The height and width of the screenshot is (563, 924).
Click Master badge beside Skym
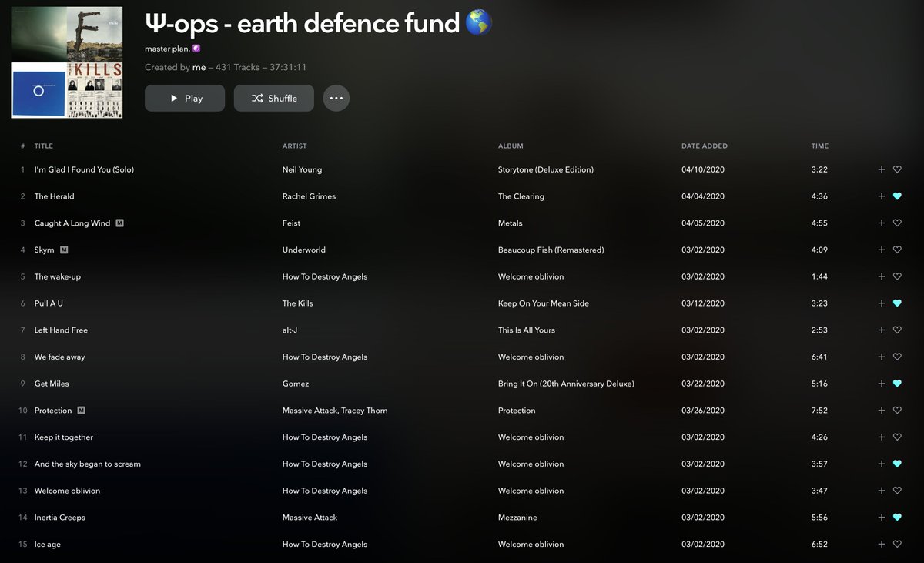[64, 250]
